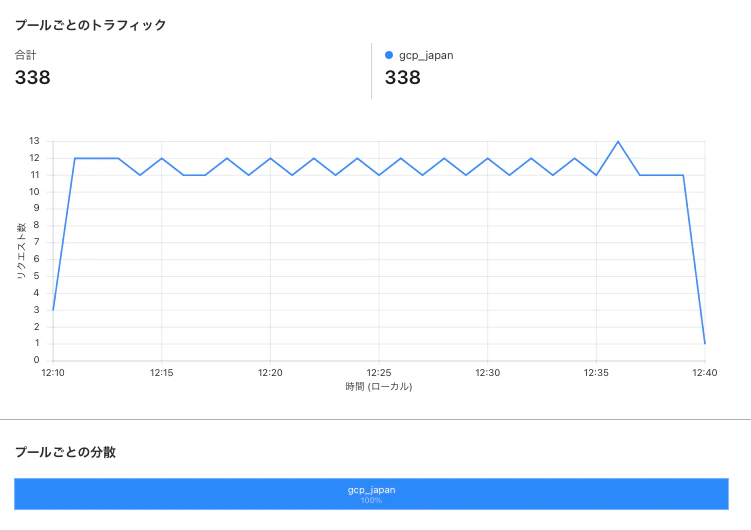Click the 12:10 x-axis time label
Screen dimensions: 751x530
[53, 372]
